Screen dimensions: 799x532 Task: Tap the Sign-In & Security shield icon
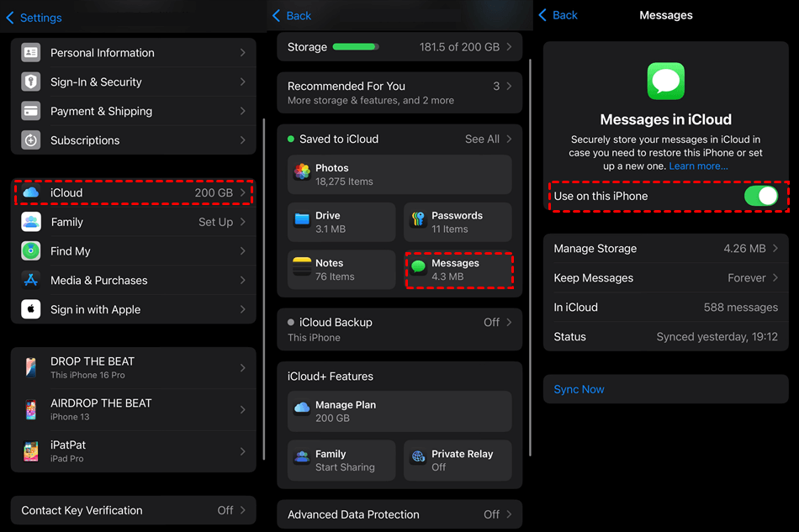30,82
